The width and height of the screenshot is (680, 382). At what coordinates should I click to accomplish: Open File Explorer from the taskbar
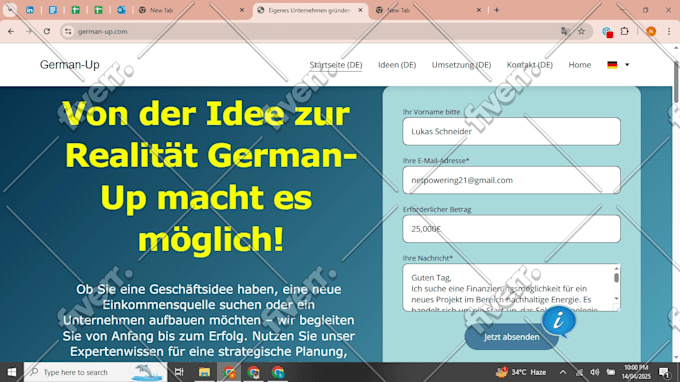[204, 372]
